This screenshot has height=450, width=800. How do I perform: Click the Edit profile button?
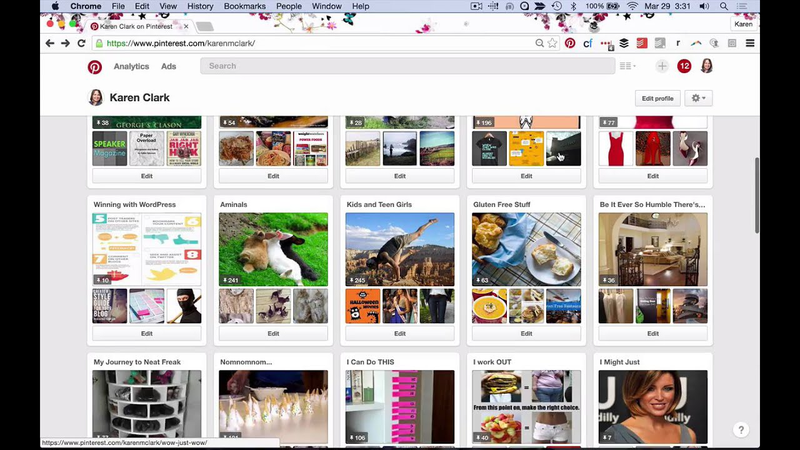tap(658, 98)
